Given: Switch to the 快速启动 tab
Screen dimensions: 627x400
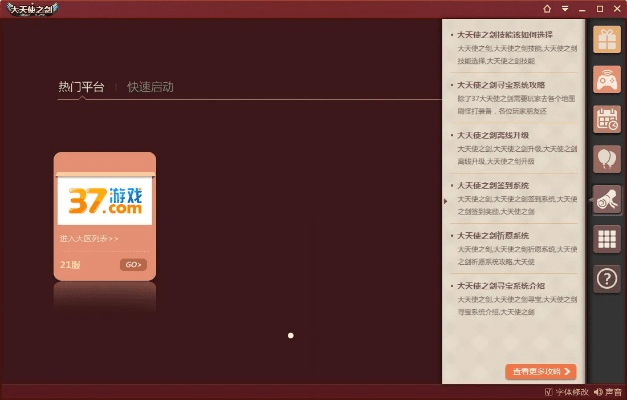Looking at the screenshot, I should (x=150, y=87).
